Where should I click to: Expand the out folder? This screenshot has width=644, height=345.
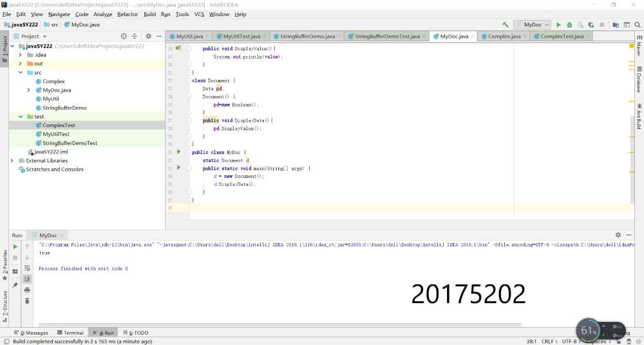pyautogui.click(x=21, y=64)
